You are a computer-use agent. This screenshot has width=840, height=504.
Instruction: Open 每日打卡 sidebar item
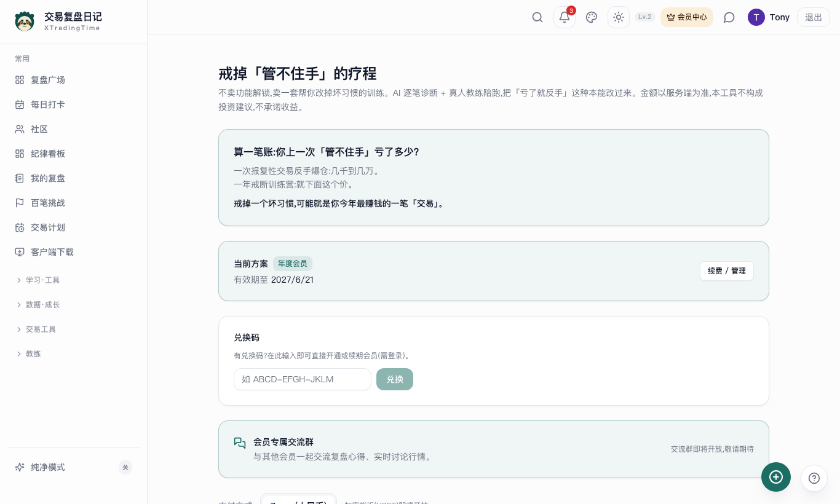tap(74, 104)
